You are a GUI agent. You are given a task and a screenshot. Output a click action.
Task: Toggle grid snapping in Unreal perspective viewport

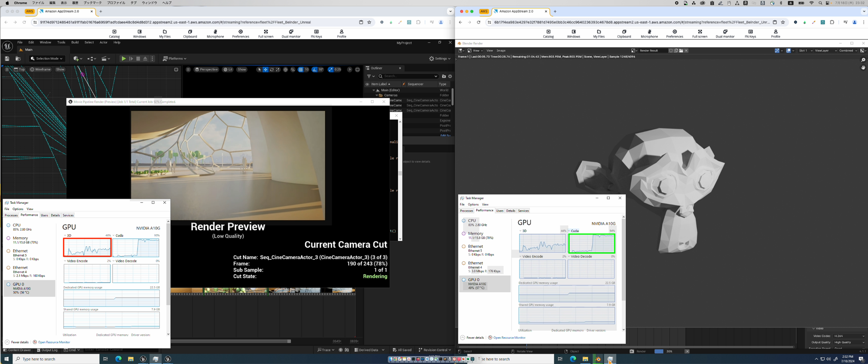coord(300,70)
